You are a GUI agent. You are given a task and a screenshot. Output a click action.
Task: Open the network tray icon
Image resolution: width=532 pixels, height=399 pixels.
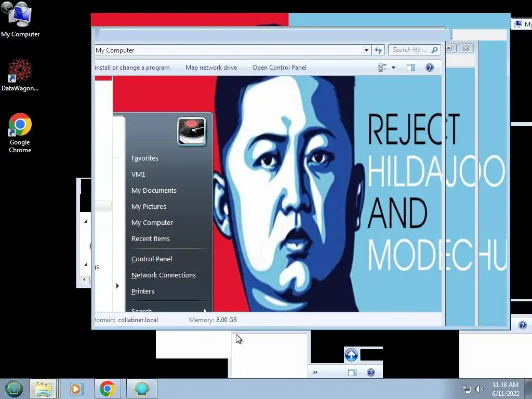tap(467, 389)
